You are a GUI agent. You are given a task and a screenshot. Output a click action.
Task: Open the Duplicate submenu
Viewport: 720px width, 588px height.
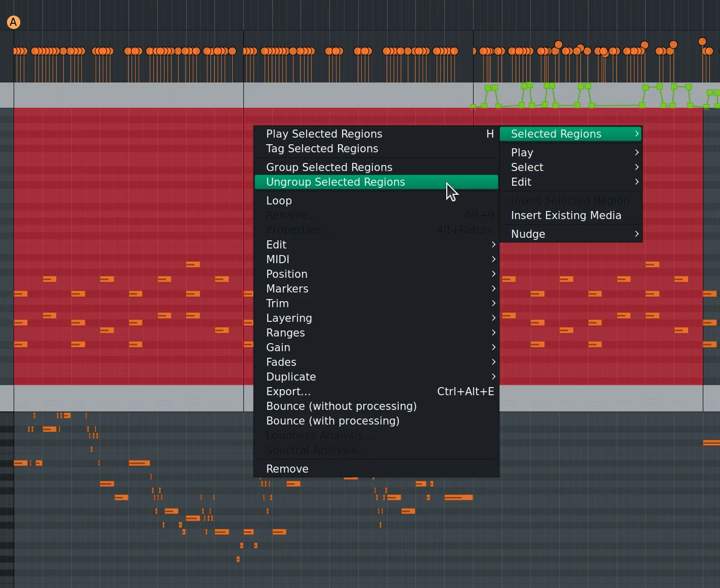(376, 376)
